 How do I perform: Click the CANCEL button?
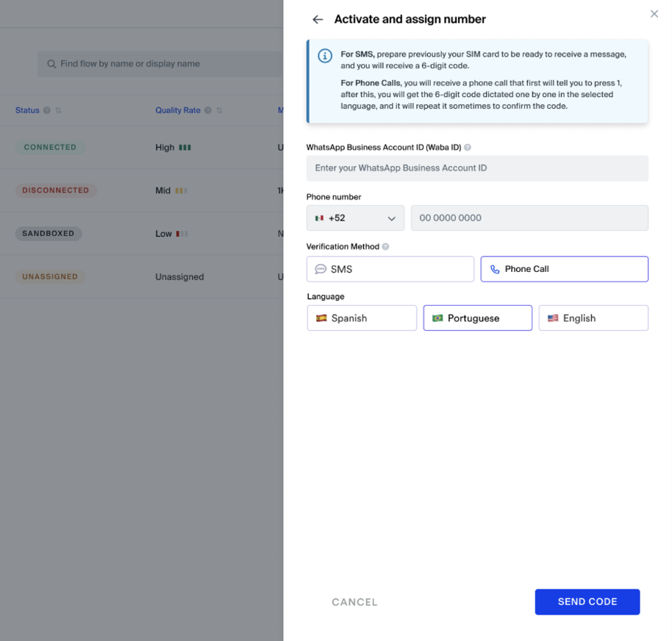[x=354, y=602]
